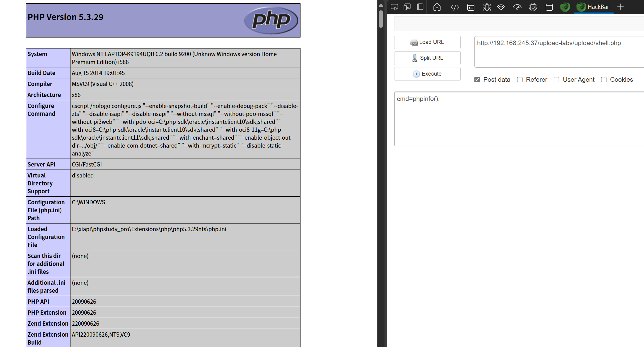Open the Console panel icon

[471, 7]
